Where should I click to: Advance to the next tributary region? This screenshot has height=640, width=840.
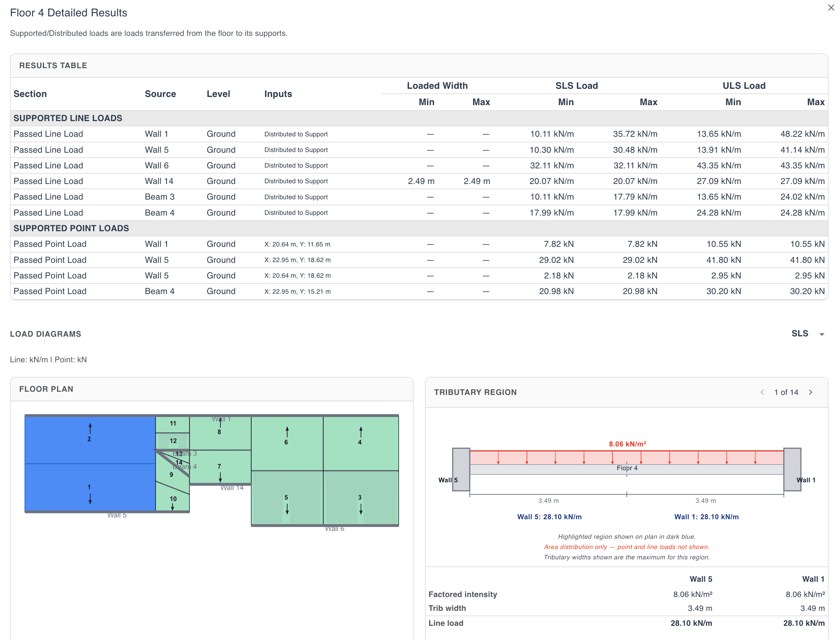810,392
